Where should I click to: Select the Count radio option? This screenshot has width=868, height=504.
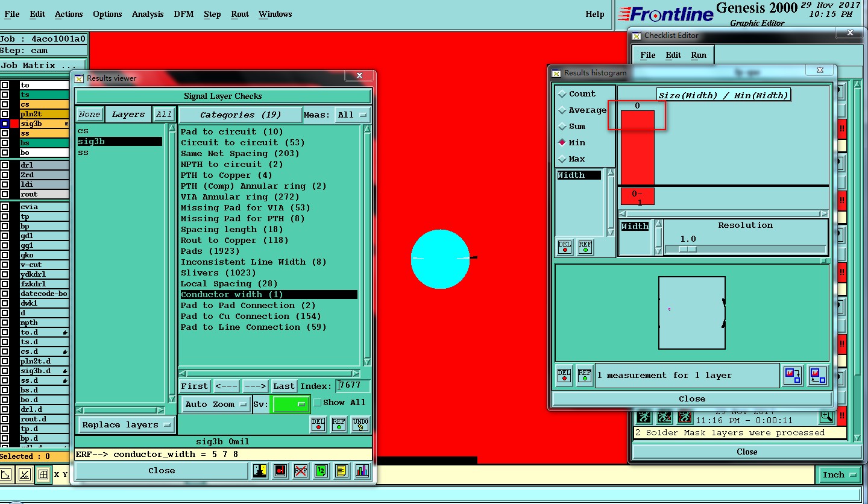(562, 94)
